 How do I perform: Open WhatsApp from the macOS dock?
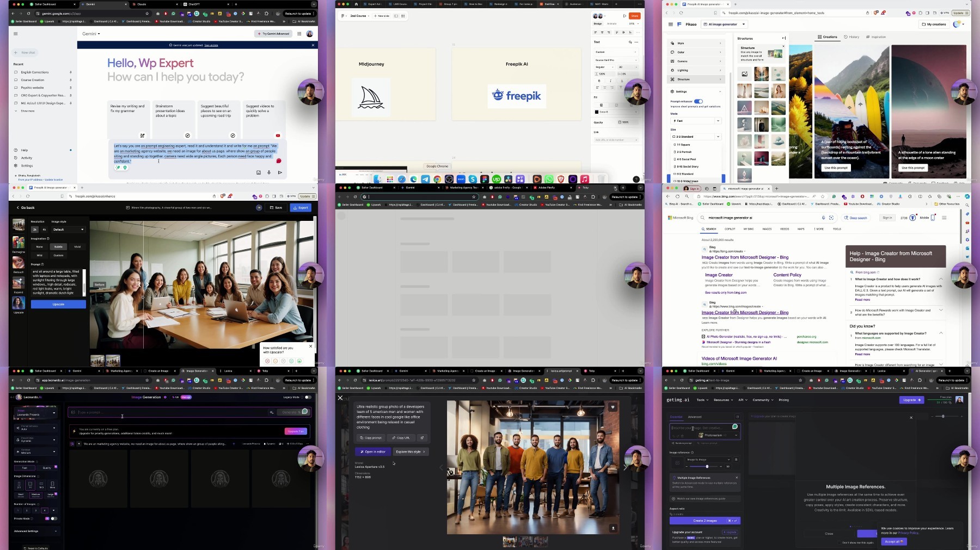click(x=549, y=179)
